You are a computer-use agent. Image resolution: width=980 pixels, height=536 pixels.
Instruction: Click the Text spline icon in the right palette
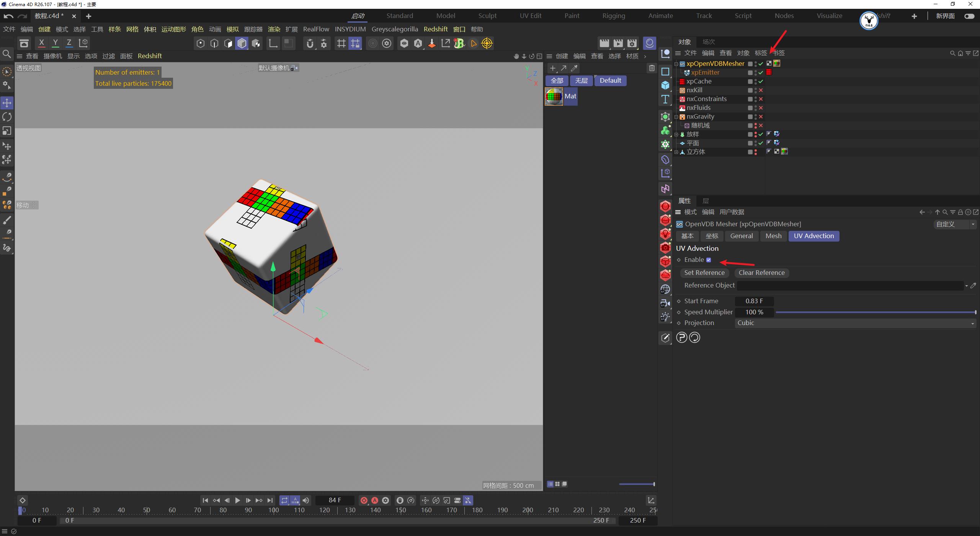665,99
